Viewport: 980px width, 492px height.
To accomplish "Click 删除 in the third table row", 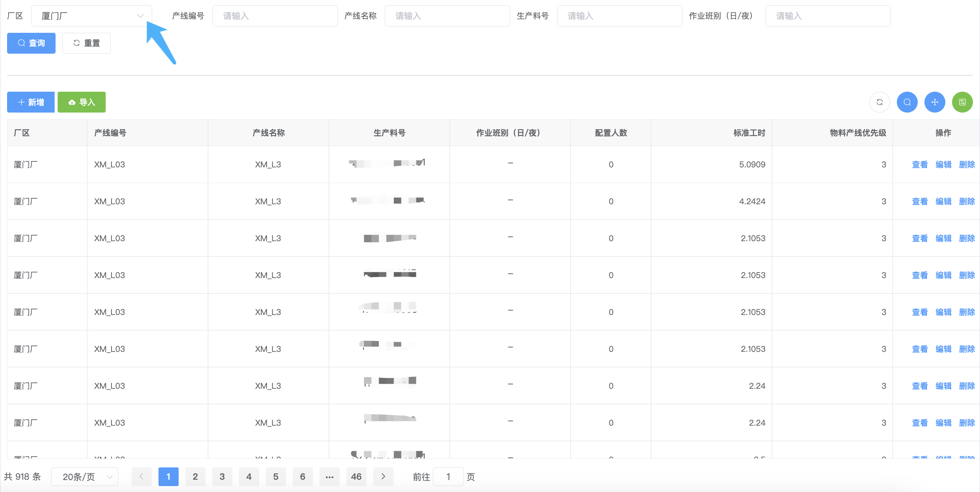I will [967, 238].
